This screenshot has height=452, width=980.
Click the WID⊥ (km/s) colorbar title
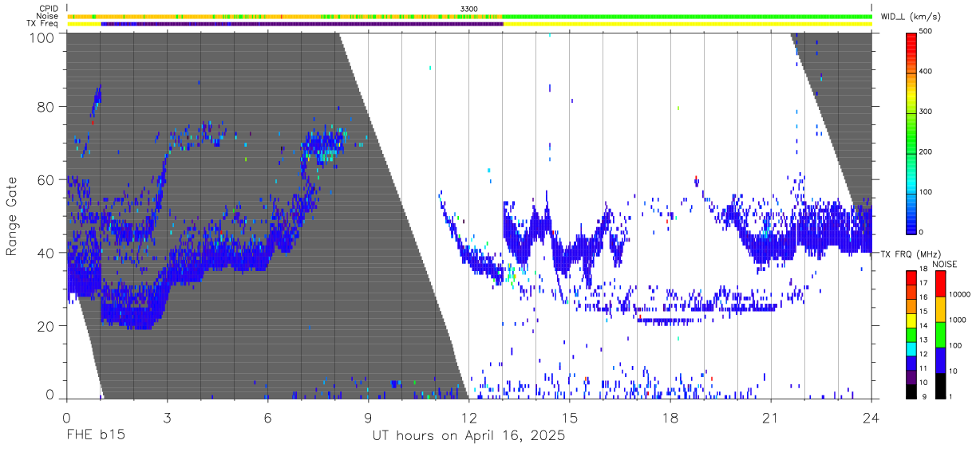911,16
